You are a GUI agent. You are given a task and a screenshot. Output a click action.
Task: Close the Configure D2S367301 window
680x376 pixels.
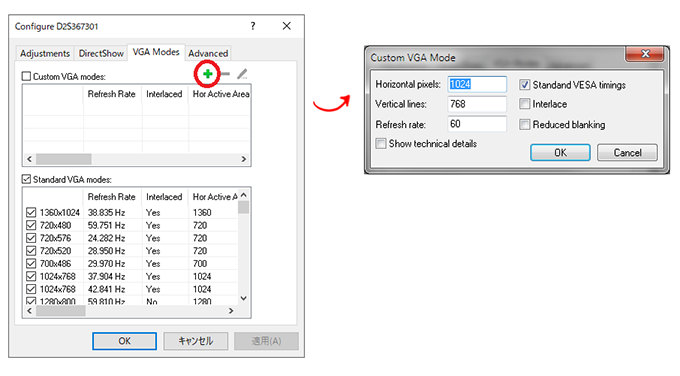[x=287, y=26]
